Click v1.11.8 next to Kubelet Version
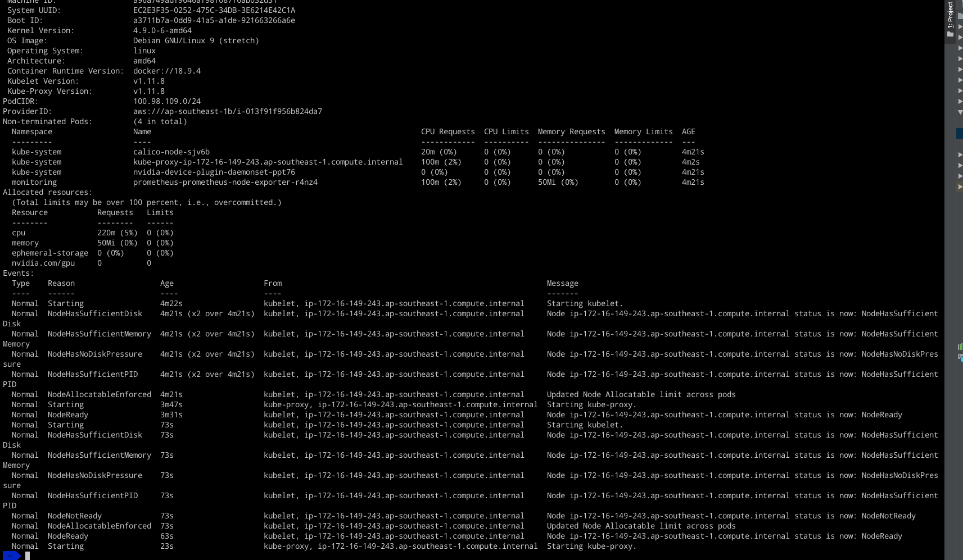Screen dimensions: 963x560 click(x=149, y=81)
